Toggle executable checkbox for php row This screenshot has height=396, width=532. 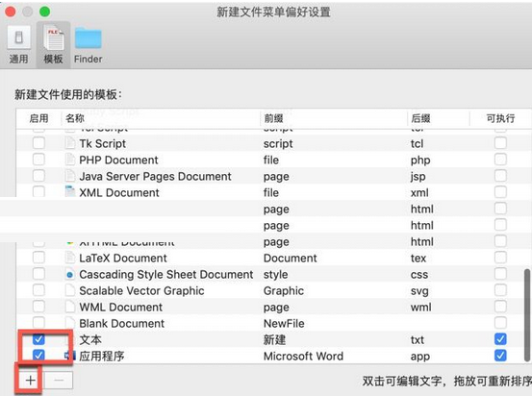tap(500, 160)
